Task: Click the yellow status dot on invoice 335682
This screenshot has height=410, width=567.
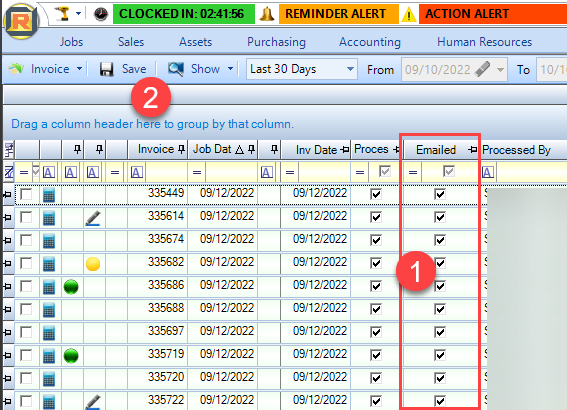Action: (x=93, y=264)
